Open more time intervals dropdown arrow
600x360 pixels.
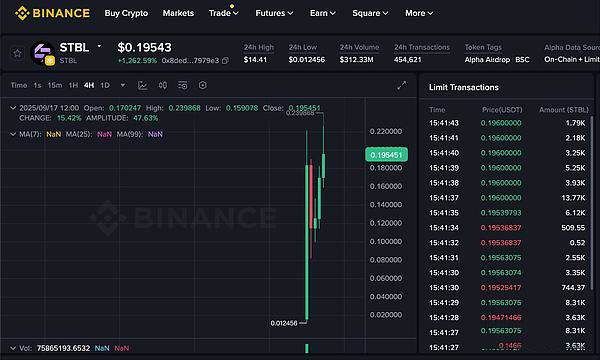pos(123,85)
